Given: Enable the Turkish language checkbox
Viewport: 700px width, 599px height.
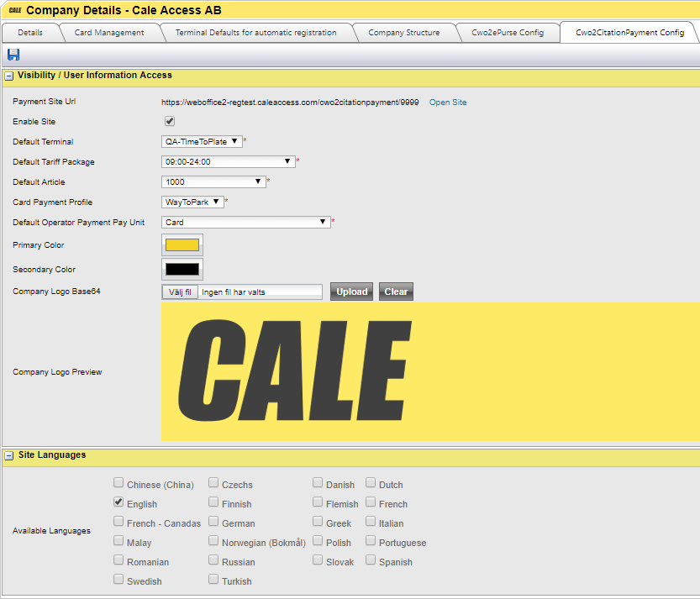Looking at the screenshot, I should (x=213, y=579).
